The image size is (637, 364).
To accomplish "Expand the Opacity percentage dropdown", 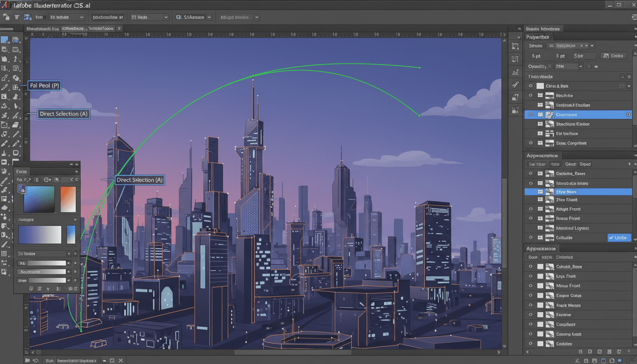I will click(x=580, y=66).
